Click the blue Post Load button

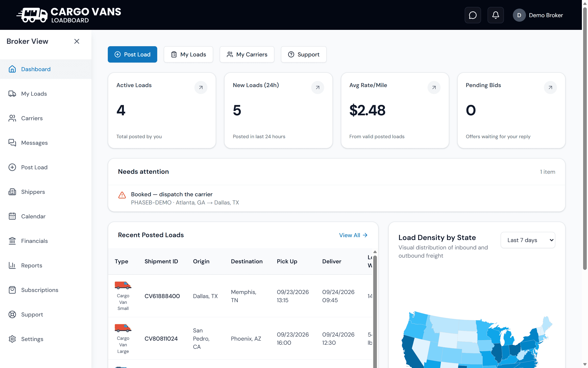click(133, 55)
